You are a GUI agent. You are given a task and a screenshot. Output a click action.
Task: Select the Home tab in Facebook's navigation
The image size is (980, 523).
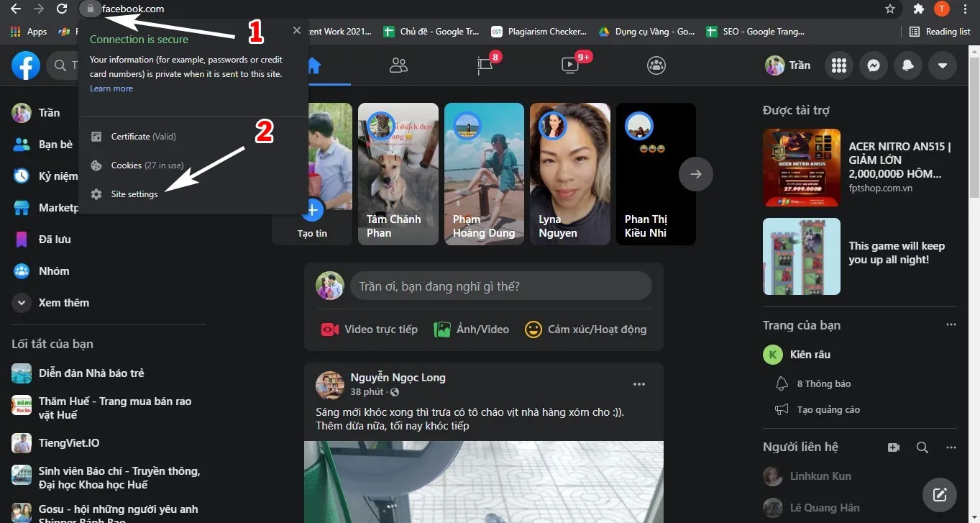[312, 65]
